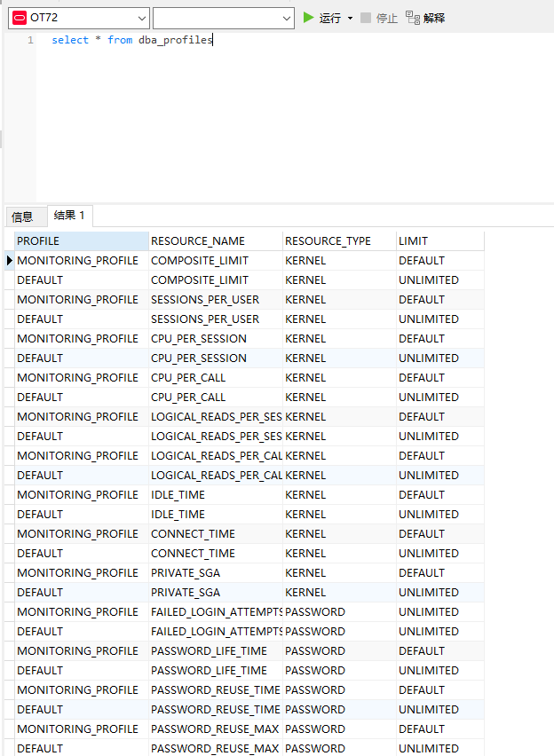554x756 pixels.
Task: Click PASSWORD_REUSE_TIME cell of DEFAULT profile row
Action: [216, 710]
